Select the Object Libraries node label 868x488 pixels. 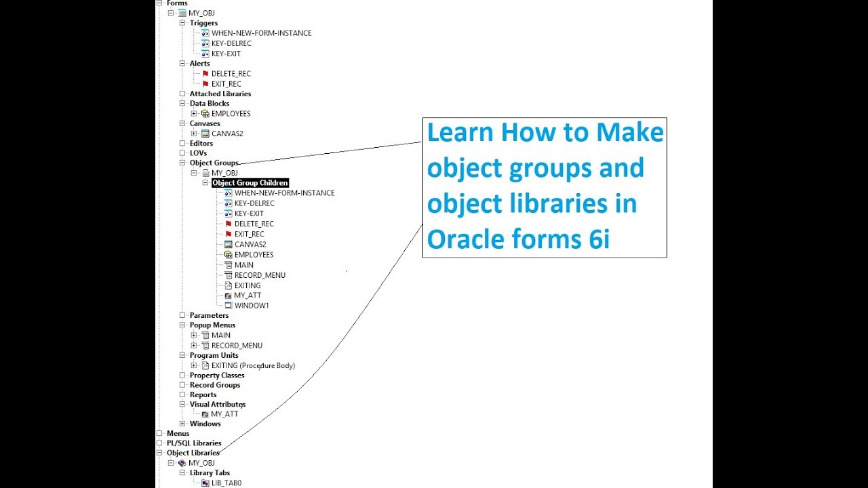[193, 453]
